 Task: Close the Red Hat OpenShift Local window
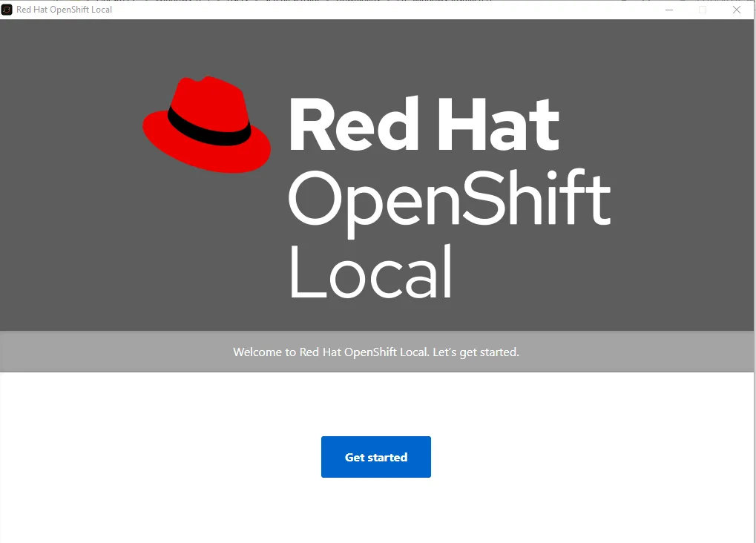[737, 10]
